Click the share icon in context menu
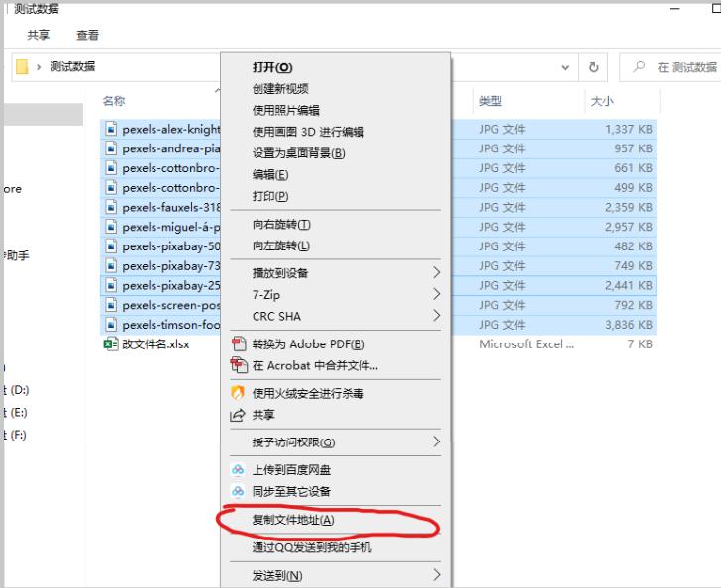The image size is (721, 588). [238, 416]
